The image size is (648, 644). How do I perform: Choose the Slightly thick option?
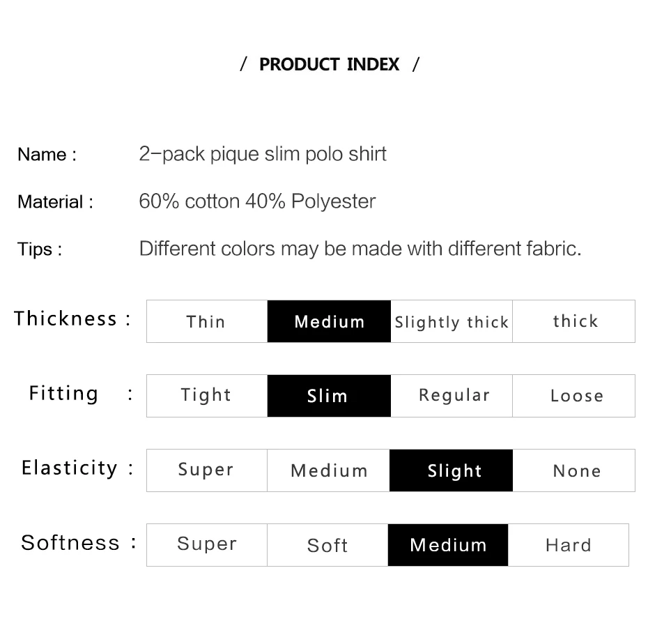point(452,321)
